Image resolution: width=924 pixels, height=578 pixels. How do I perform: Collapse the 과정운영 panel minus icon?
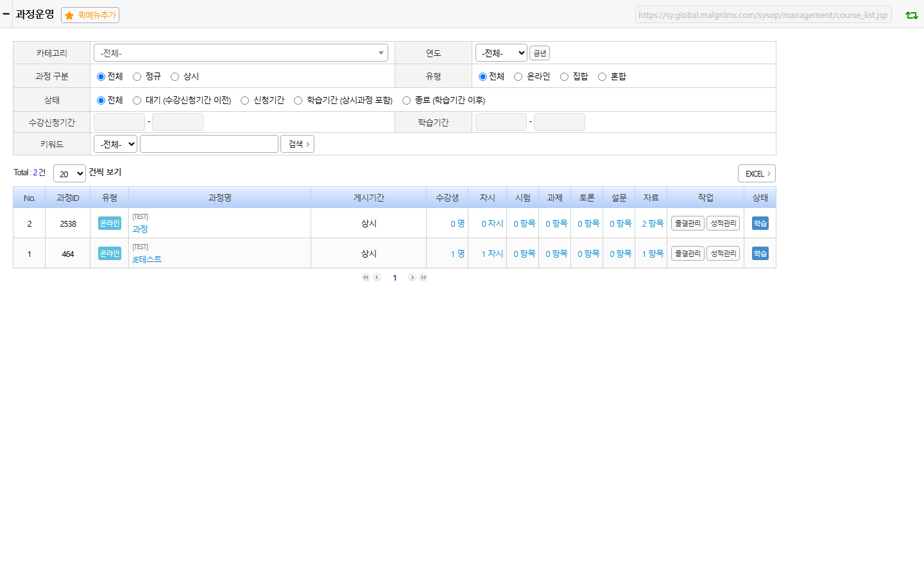pyautogui.click(x=6, y=13)
